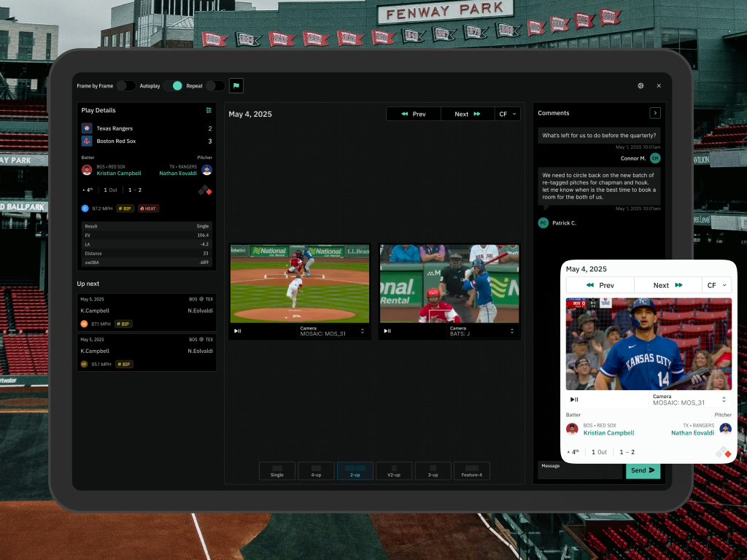
Task: Switch to Single layout
Action: [276, 471]
